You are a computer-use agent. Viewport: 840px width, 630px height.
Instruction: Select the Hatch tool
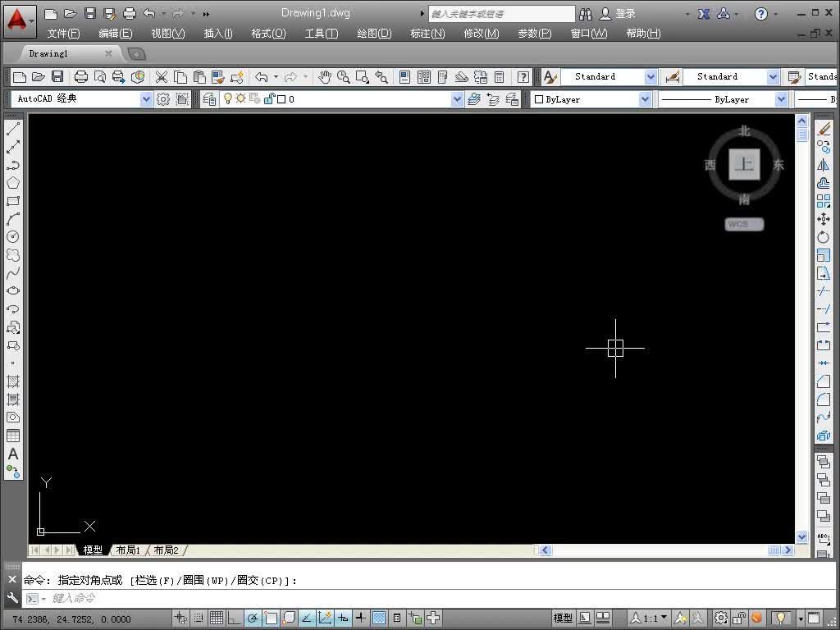pos(13,381)
